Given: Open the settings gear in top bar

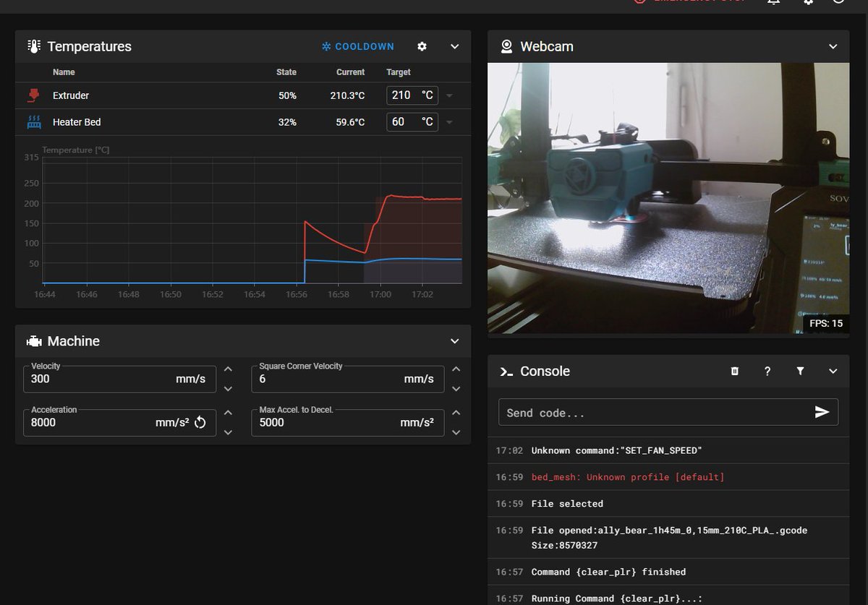Looking at the screenshot, I should click(809, 2).
